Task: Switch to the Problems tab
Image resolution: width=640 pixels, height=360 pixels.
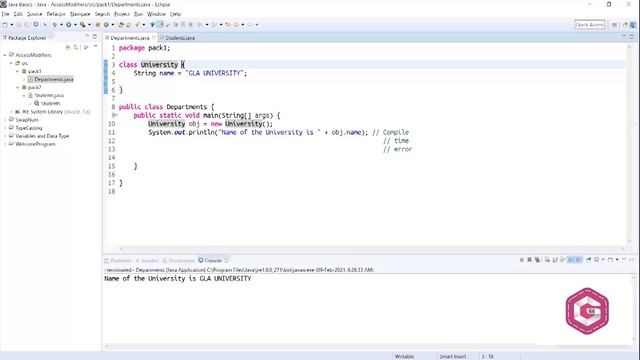Action: point(118,260)
